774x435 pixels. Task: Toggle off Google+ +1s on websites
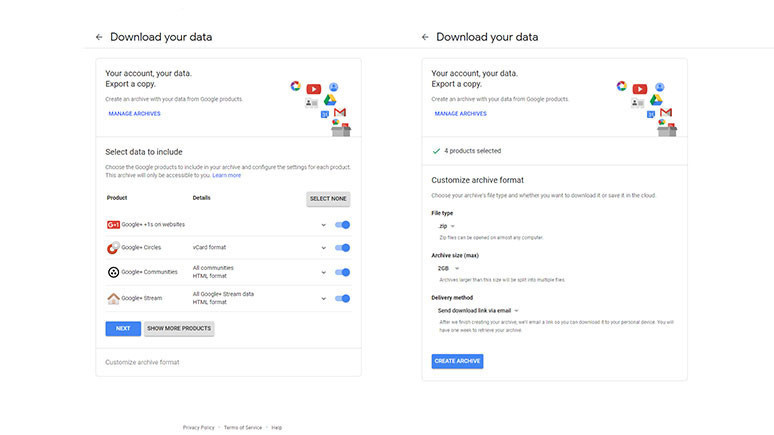(x=342, y=225)
